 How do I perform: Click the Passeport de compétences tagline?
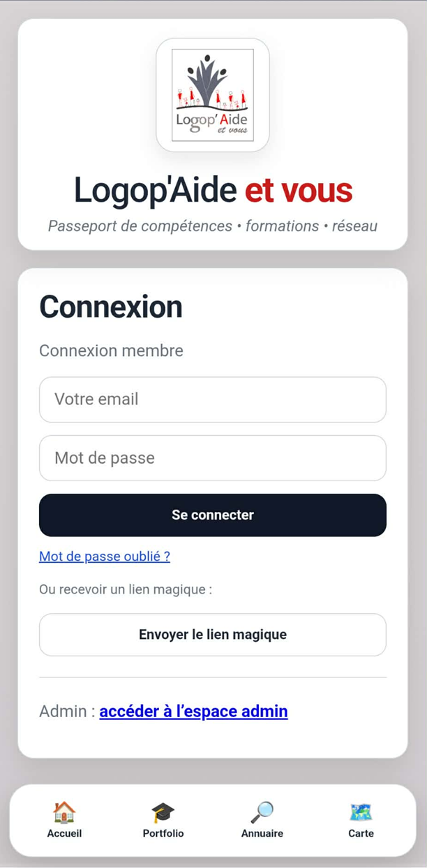coord(213,226)
